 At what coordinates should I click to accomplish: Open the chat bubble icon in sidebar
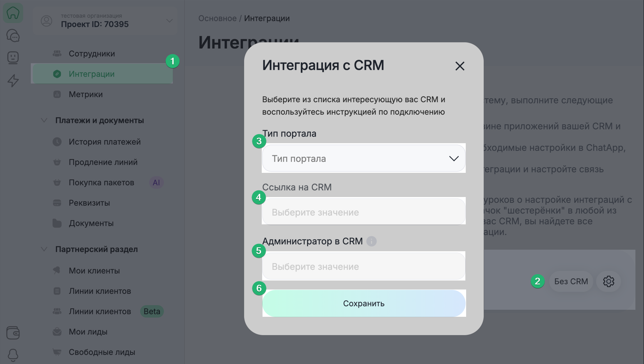pos(13,36)
